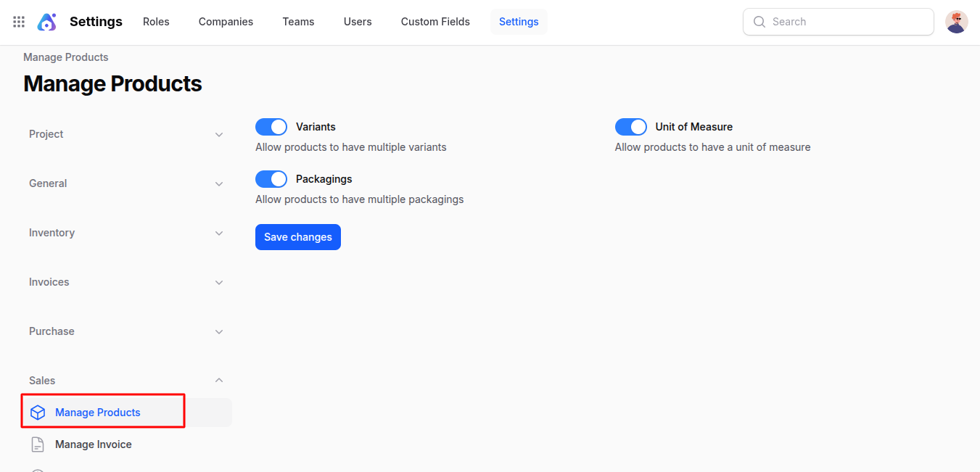Screen dimensions: 980x472
Task: Open the Custom Fields page
Action: [x=435, y=21]
